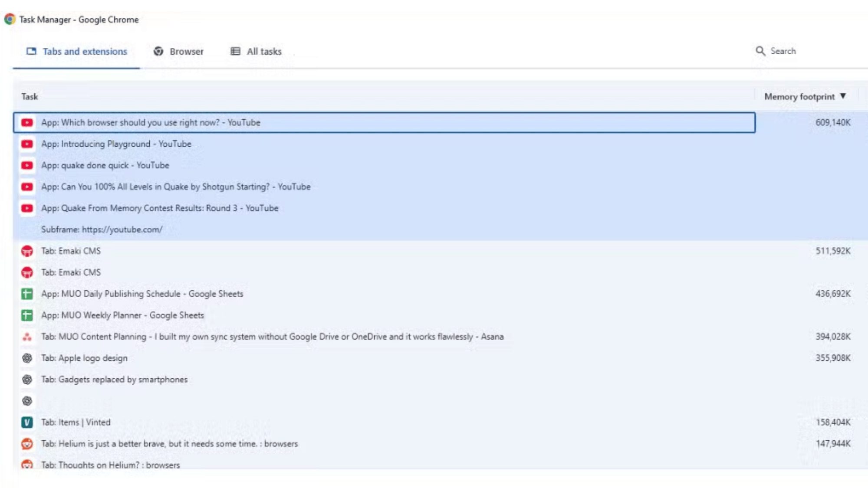The image size is (868, 488).
Task: Click YouTube icon for quake done quick row
Action: [x=27, y=165]
